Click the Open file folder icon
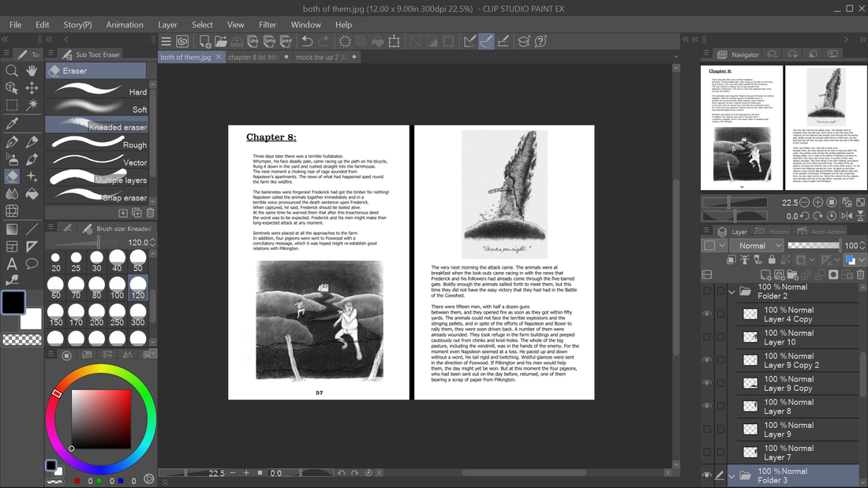The height and width of the screenshot is (488, 868). [x=221, y=42]
